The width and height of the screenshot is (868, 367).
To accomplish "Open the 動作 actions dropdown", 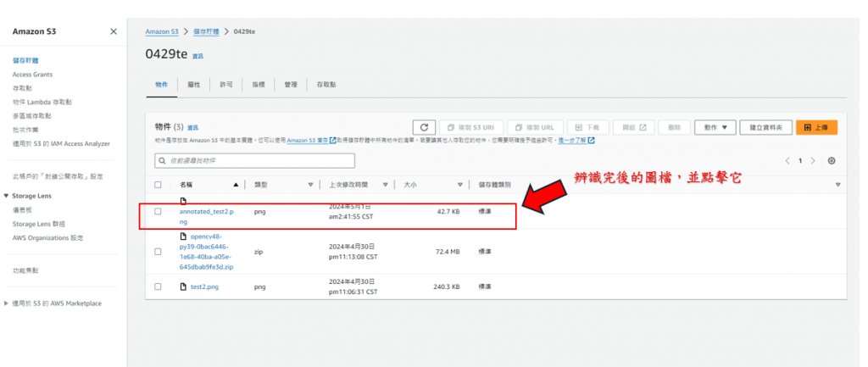I will tap(715, 127).
